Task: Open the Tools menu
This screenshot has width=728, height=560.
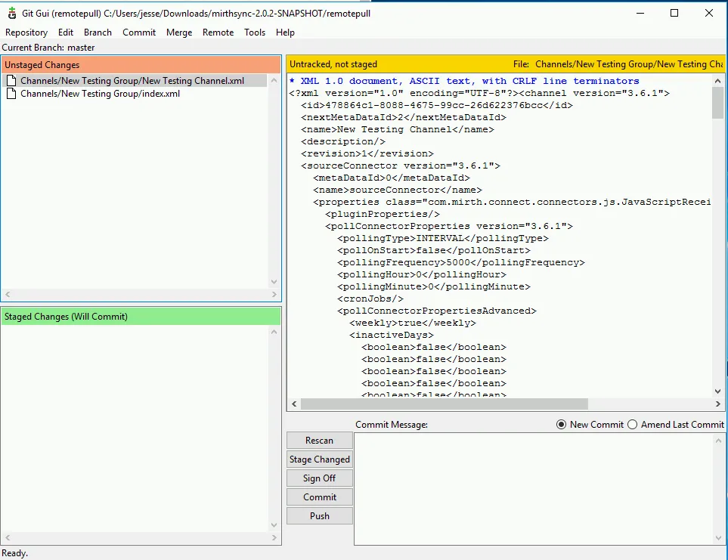Action: click(254, 32)
